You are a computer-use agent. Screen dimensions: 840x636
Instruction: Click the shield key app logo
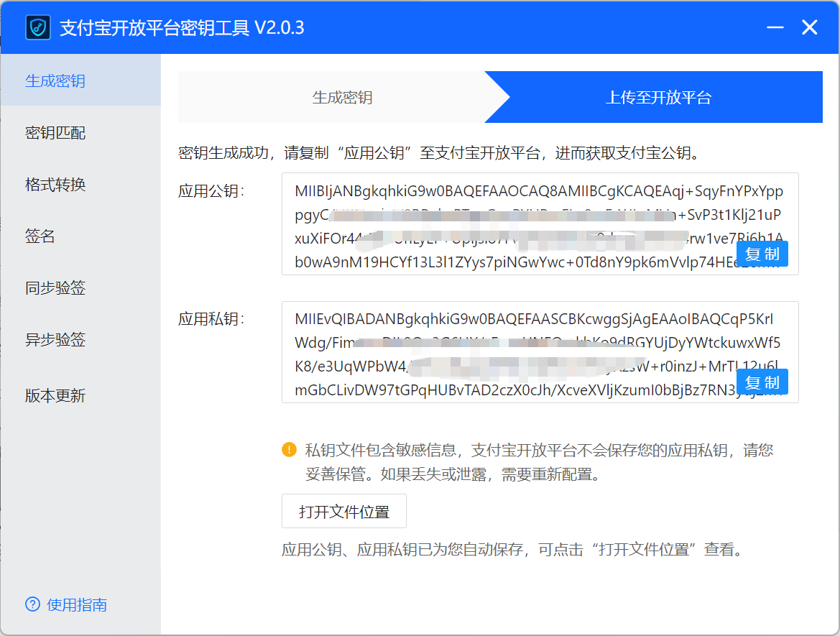pyautogui.click(x=38, y=27)
